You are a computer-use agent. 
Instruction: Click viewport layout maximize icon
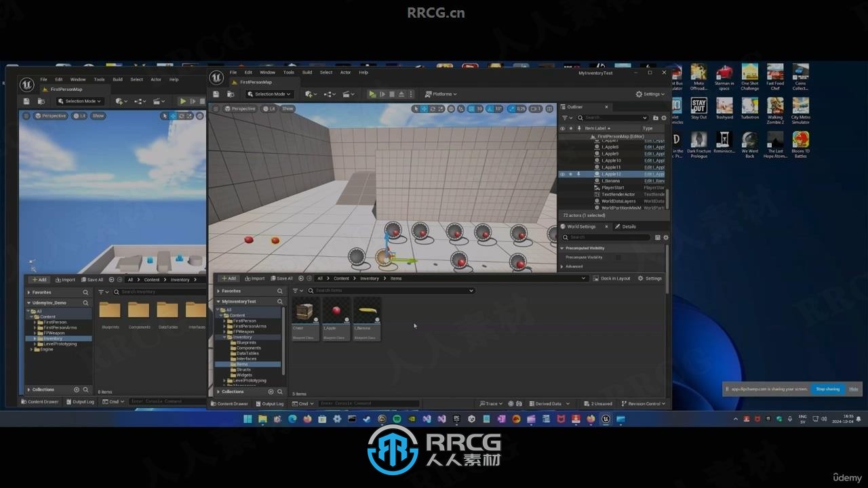click(549, 108)
